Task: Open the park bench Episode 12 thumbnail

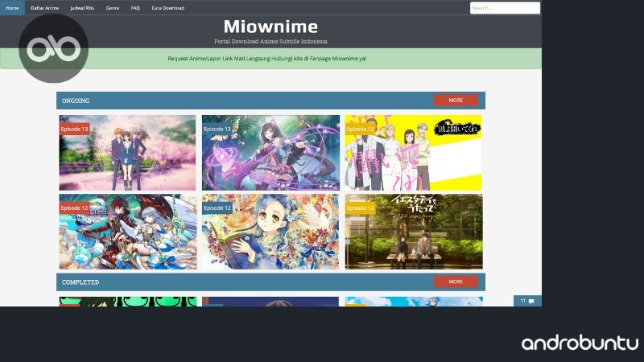Action: (x=414, y=232)
